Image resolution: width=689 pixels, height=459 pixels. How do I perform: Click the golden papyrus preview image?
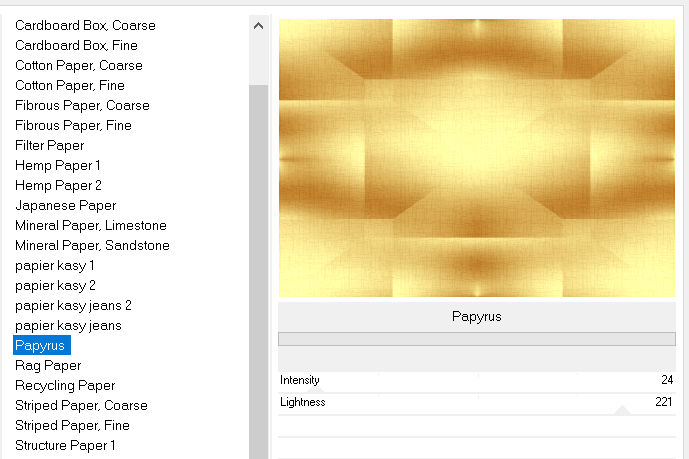(x=477, y=158)
